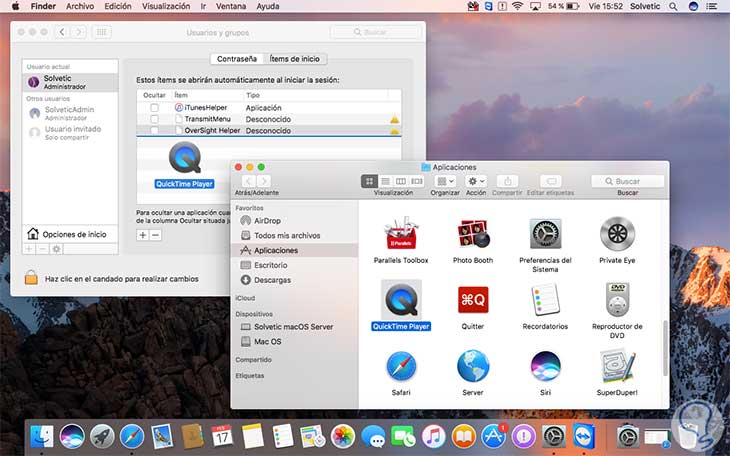Viewport: 730px width, 456px height.
Task: Toggle Ocultar checkbox for iTunesHelper
Action: [x=154, y=108]
